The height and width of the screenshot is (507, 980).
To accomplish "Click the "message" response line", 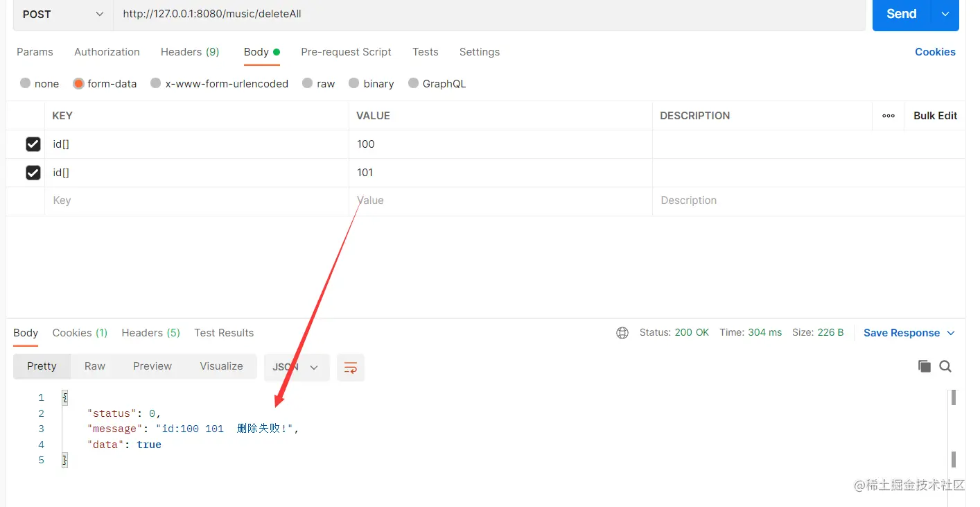I will click(x=193, y=429).
